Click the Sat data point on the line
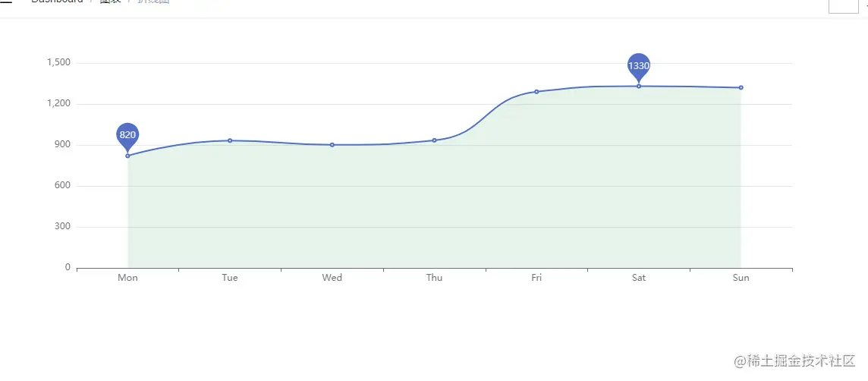The height and width of the screenshot is (381, 868). coord(639,86)
